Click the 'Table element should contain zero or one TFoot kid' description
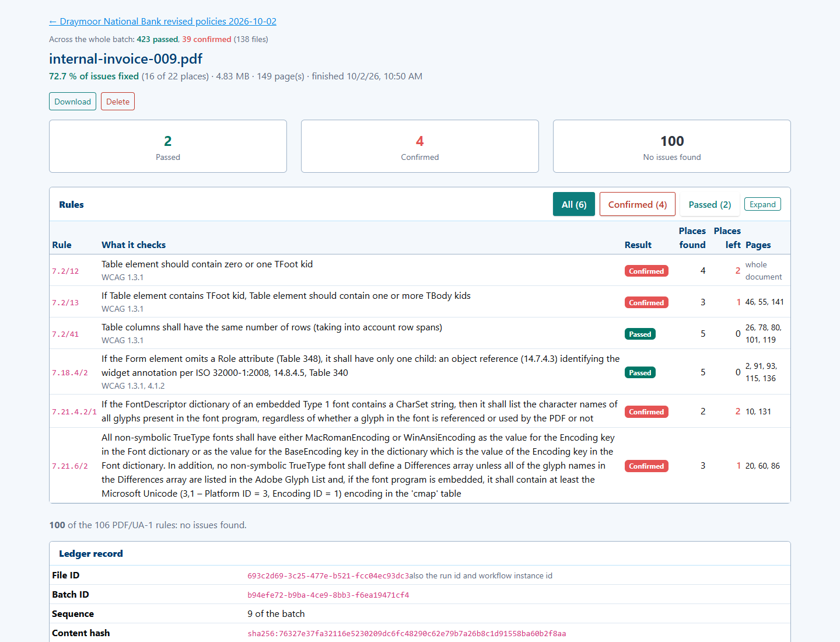 tap(207, 264)
